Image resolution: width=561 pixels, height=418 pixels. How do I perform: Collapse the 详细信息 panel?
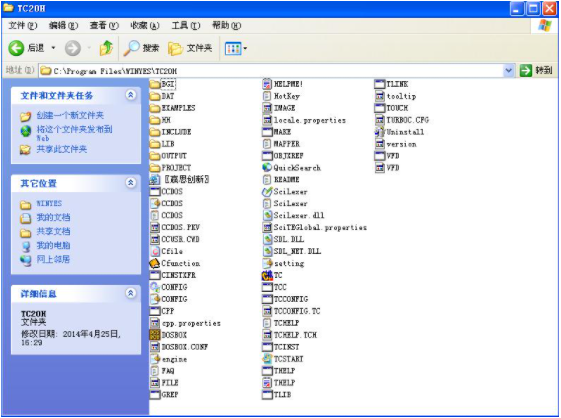(x=131, y=293)
